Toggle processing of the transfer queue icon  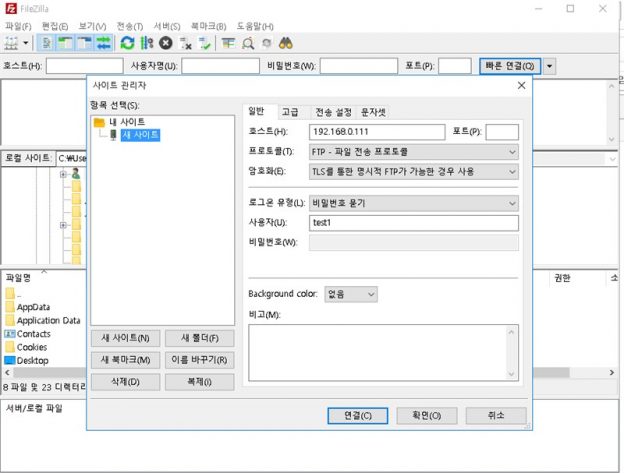[x=147, y=43]
